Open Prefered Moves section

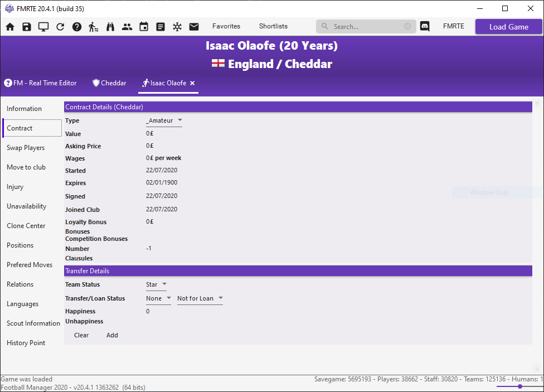[x=30, y=264]
